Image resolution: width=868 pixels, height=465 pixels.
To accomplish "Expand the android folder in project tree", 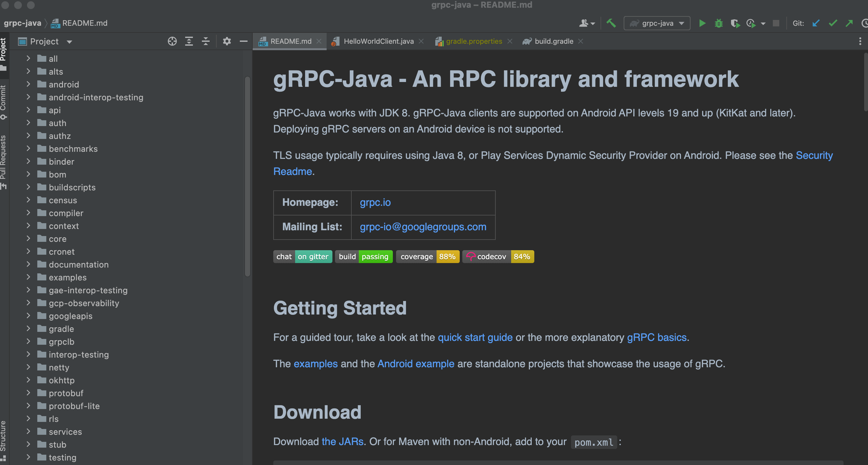I will point(30,84).
